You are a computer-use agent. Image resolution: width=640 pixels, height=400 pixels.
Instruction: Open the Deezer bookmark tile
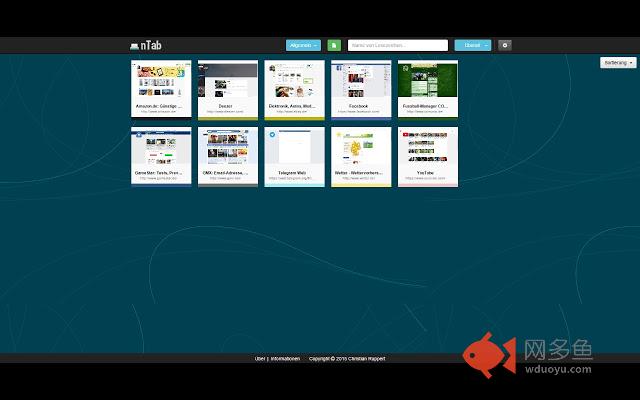pyautogui.click(x=228, y=90)
